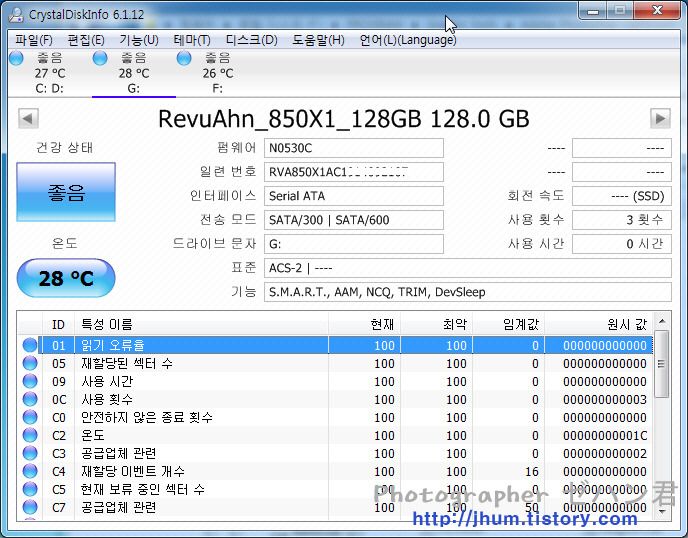Select the 사용 횟수 attribute row
This screenshot has width=688, height=538.
click(x=335, y=399)
